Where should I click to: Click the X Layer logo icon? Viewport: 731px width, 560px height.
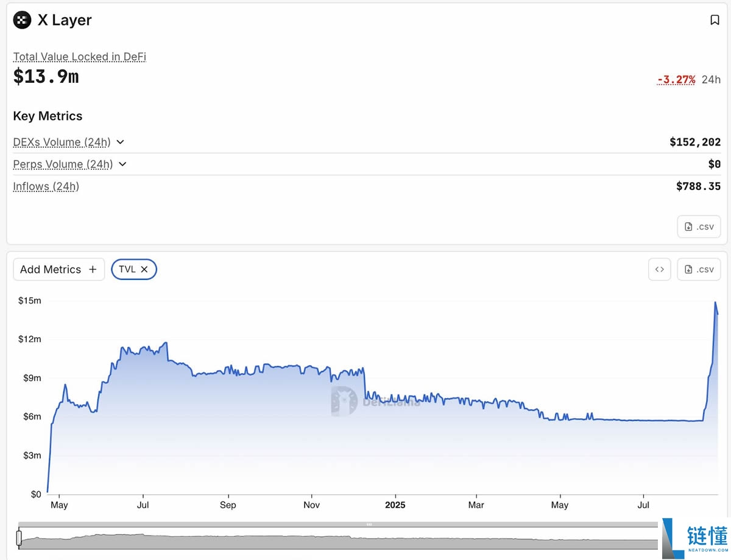(23, 20)
